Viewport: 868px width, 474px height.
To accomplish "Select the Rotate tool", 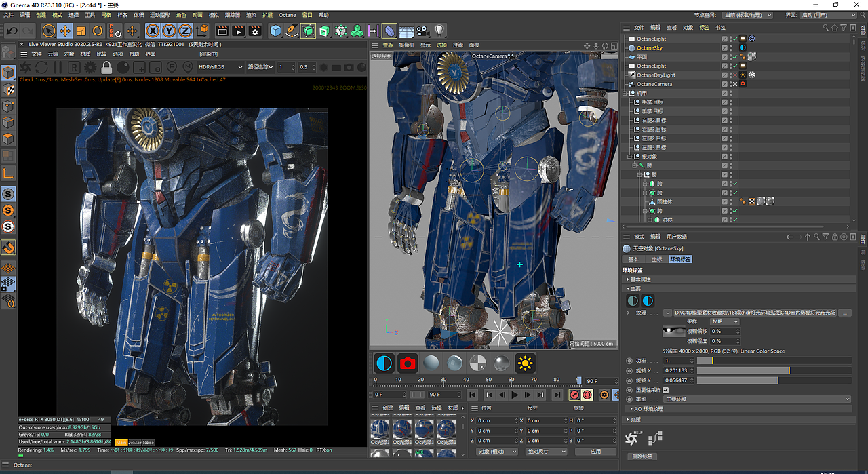I will point(98,31).
